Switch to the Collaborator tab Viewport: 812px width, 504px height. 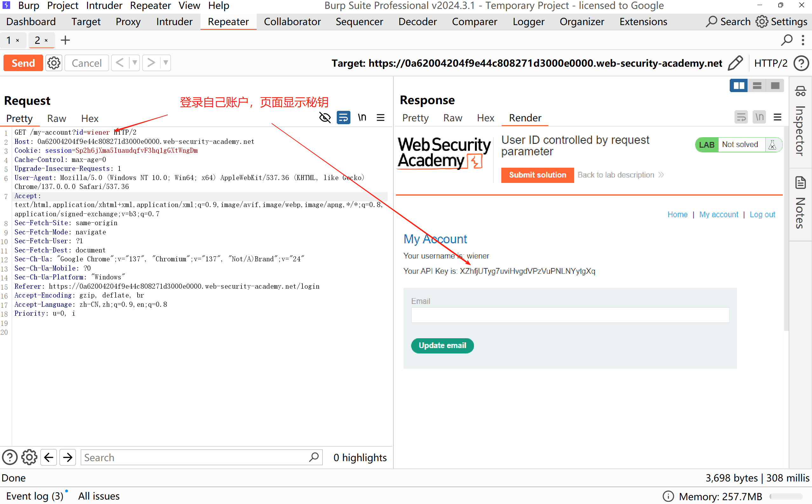(x=292, y=22)
